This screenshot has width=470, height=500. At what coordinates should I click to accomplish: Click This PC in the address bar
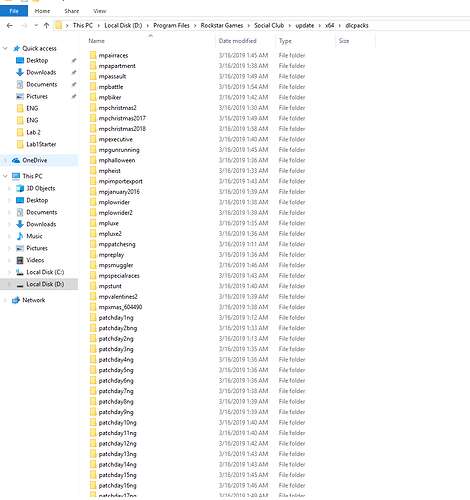coord(83,25)
